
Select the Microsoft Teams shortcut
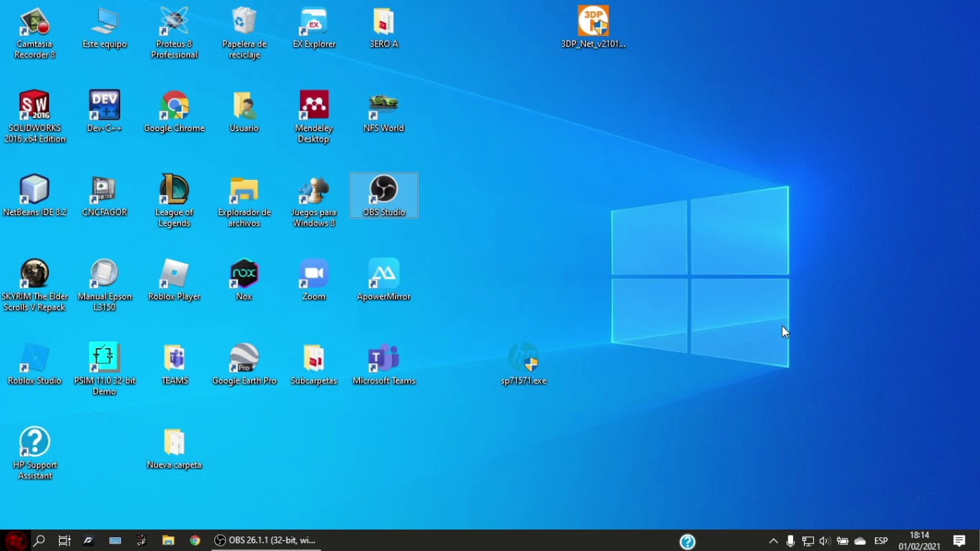(384, 365)
